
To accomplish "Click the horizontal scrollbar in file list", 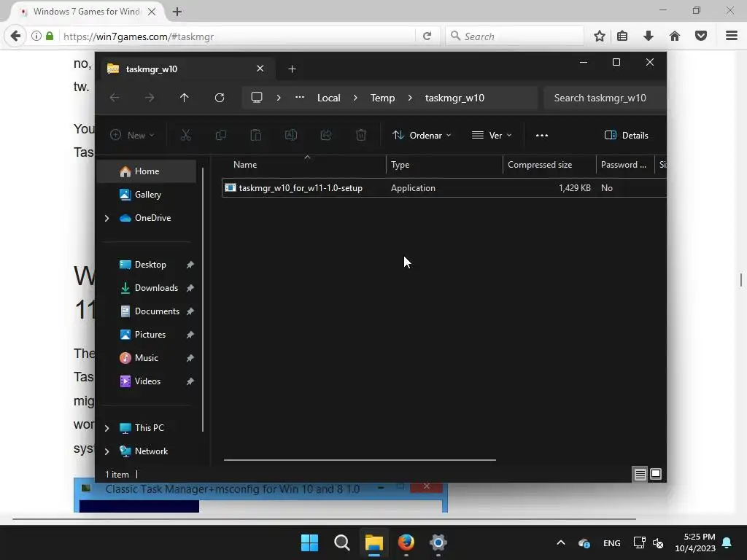I will coord(360,460).
